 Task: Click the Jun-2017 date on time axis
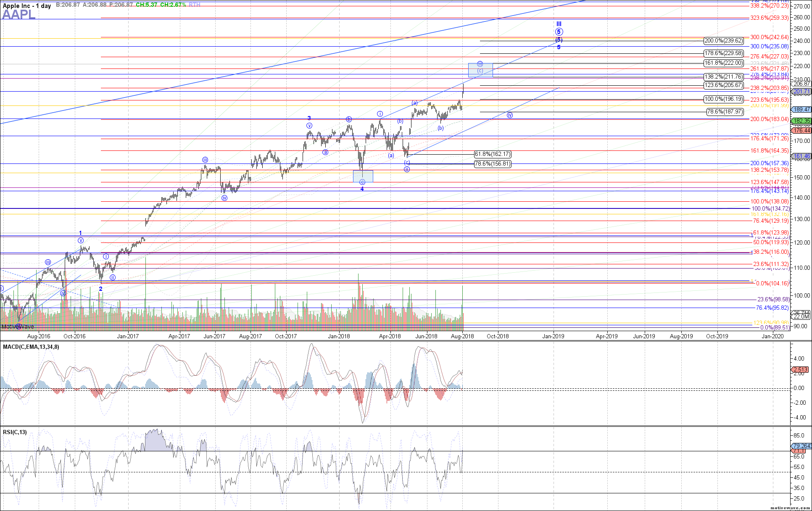[x=214, y=336]
